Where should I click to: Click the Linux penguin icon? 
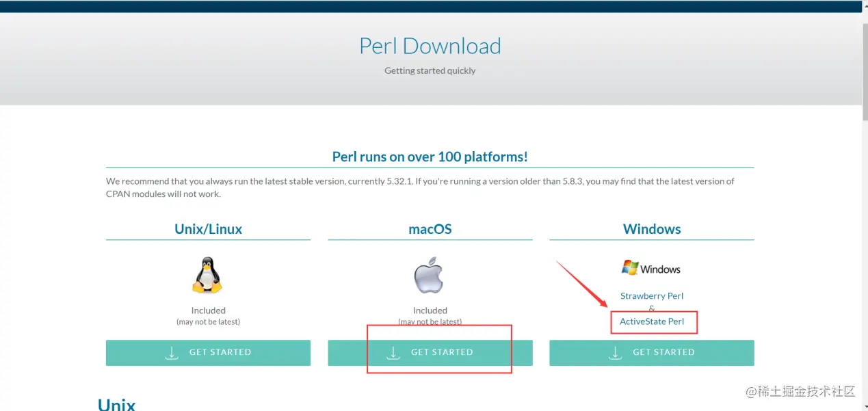[x=207, y=276]
